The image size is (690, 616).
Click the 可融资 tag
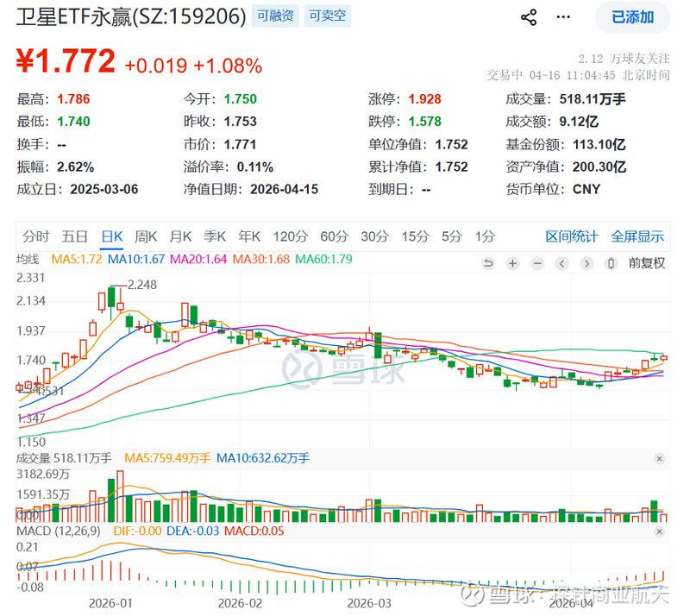[275, 16]
